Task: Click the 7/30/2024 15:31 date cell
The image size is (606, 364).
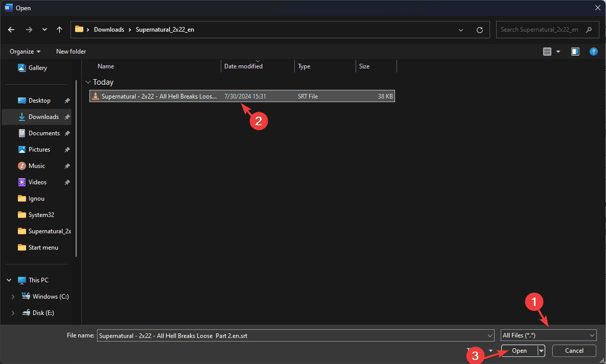Action: coord(245,96)
